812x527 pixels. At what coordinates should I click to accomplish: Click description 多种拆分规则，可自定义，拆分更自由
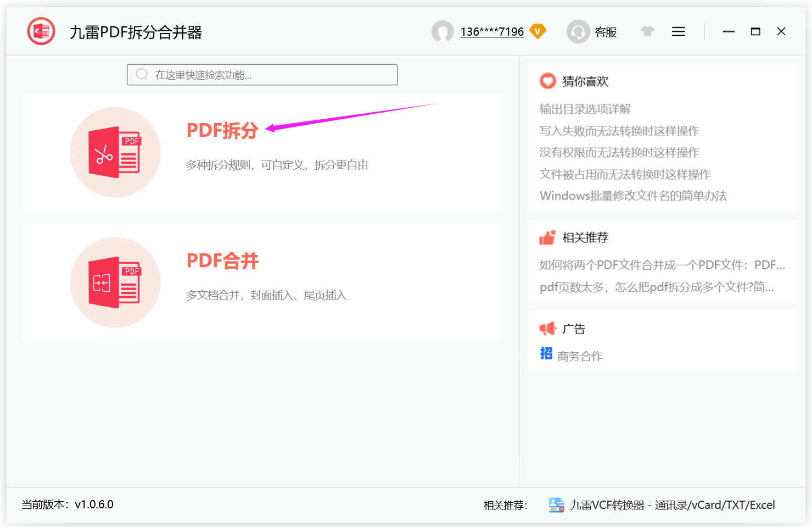(277, 165)
